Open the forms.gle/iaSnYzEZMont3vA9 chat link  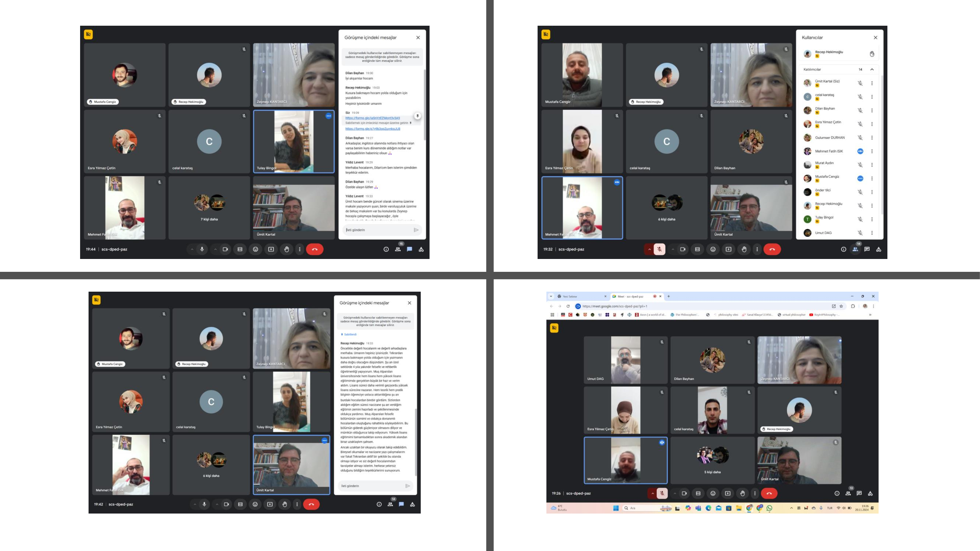(x=373, y=118)
